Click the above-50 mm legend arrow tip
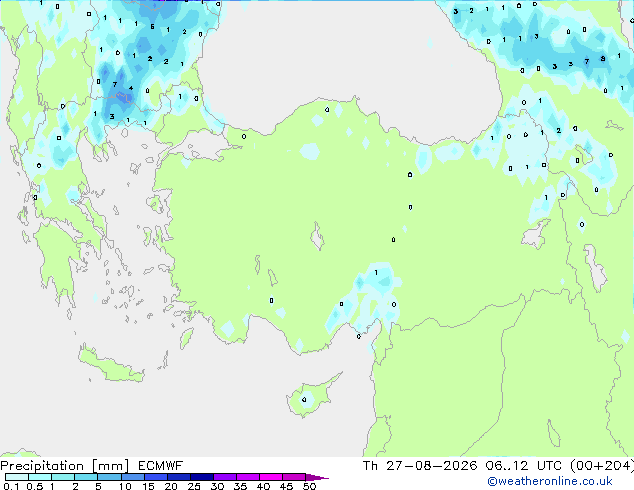The width and height of the screenshot is (634, 490). pos(317,477)
